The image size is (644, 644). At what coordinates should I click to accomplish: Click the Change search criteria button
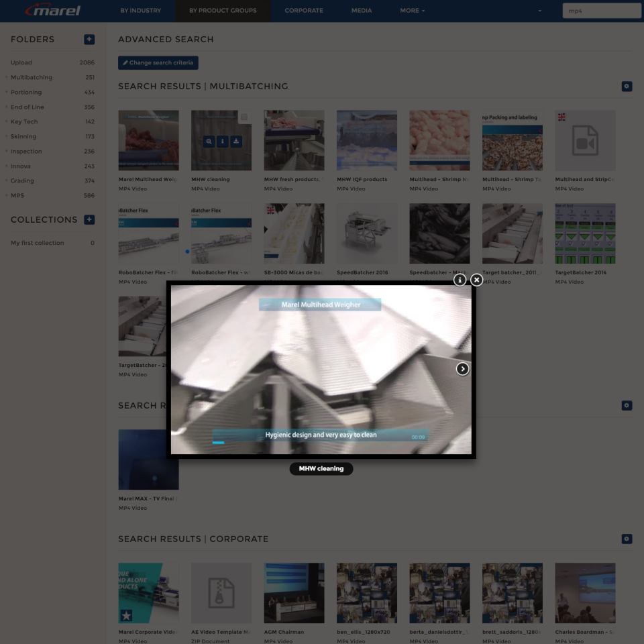158,63
